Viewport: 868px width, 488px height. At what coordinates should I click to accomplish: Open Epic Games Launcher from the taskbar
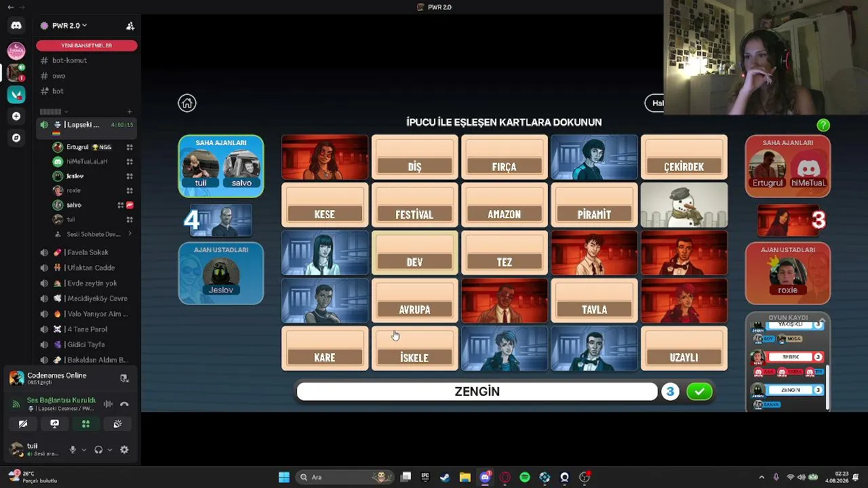click(425, 477)
